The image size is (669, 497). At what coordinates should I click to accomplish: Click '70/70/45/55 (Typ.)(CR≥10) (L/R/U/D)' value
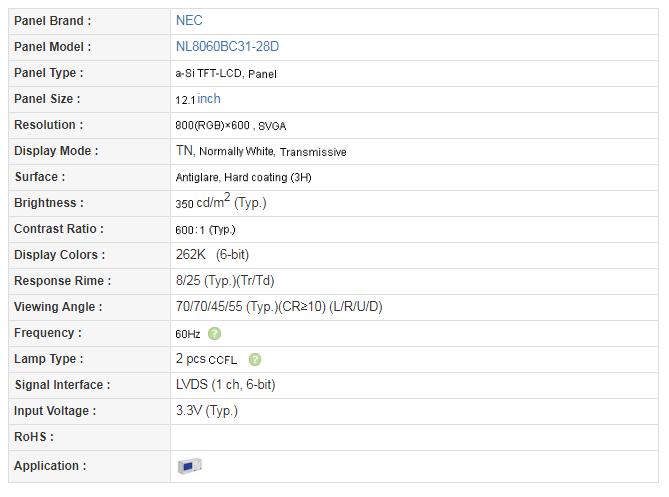(x=279, y=307)
